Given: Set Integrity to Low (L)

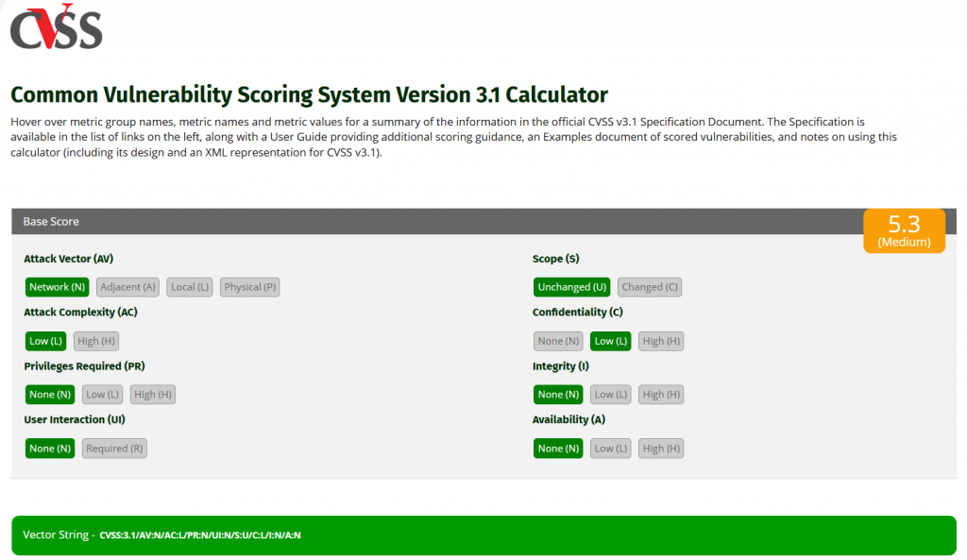Looking at the screenshot, I should click(611, 395).
